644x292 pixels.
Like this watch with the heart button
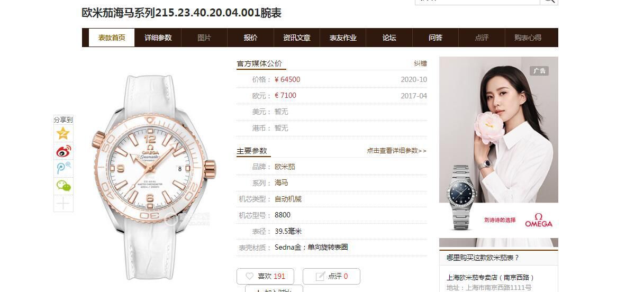(266, 276)
